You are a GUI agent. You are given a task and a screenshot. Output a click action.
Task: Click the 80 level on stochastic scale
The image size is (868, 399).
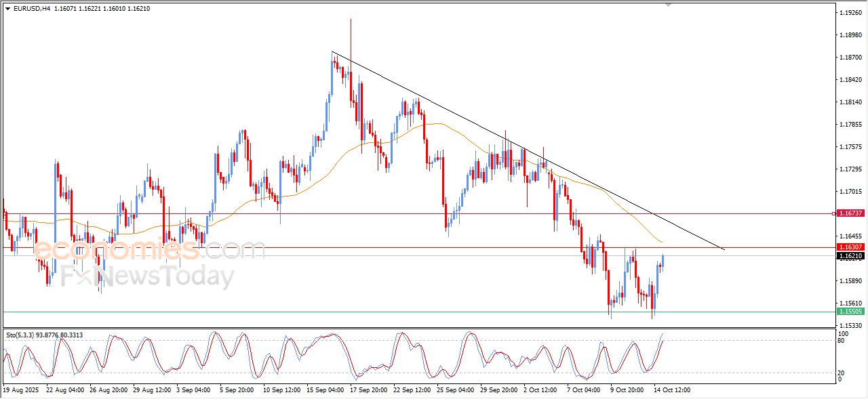[843, 341]
